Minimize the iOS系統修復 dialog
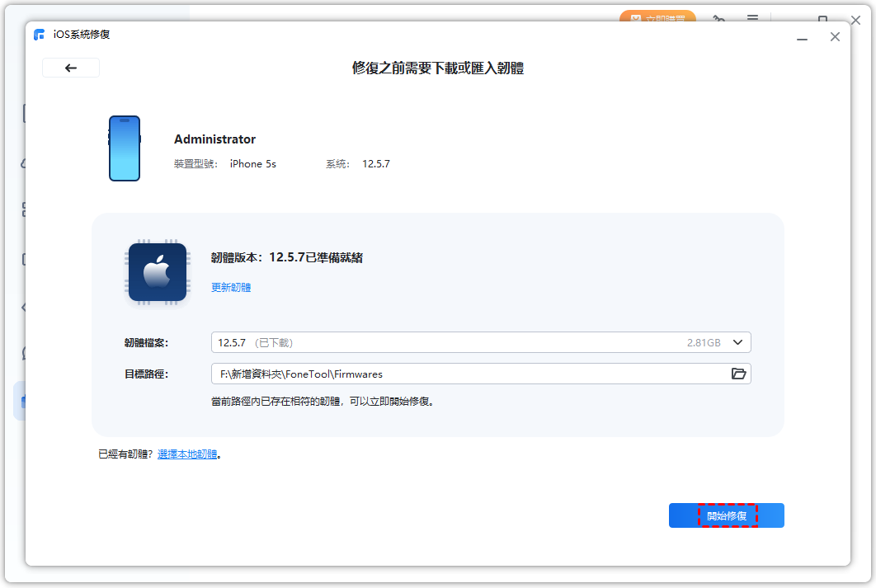The height and width of the screenshot is (588, 876). (x=802, y=37)
